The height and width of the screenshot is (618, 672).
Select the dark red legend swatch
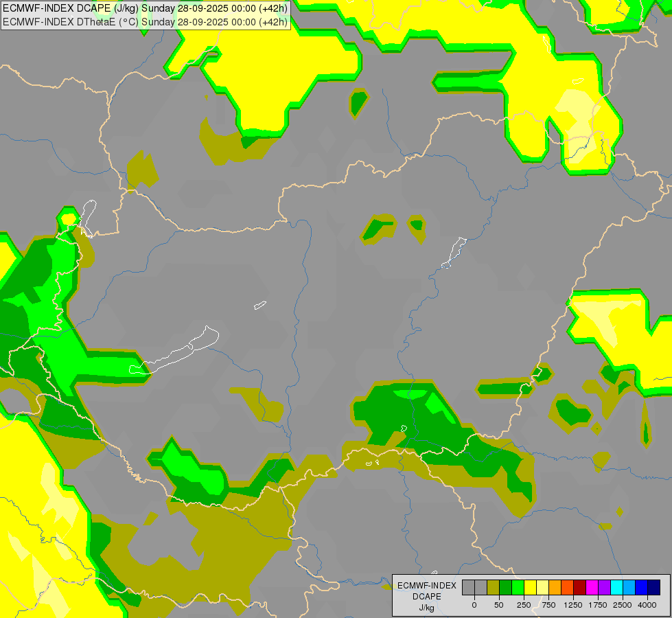[580, 588]
